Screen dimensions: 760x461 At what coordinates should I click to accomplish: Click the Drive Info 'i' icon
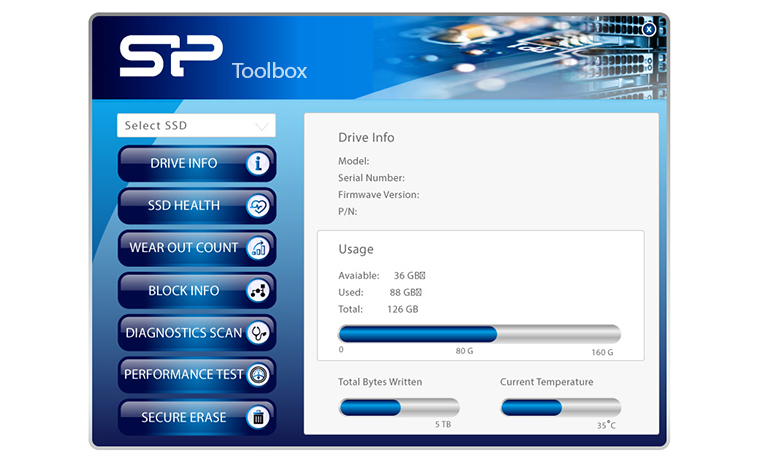(x=258, y=164)
